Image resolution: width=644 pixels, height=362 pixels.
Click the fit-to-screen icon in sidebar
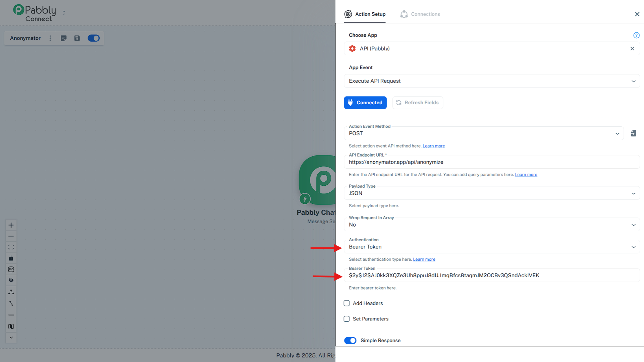(11, 247)
